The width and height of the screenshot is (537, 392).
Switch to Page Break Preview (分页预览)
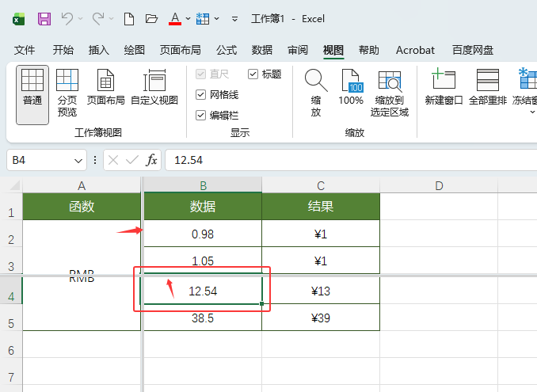pos(67,93)
